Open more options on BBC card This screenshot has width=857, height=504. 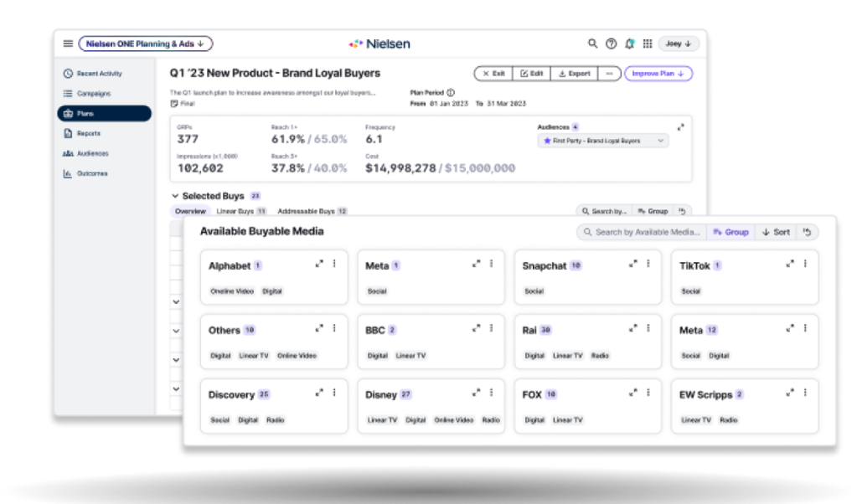coord(492,328)
